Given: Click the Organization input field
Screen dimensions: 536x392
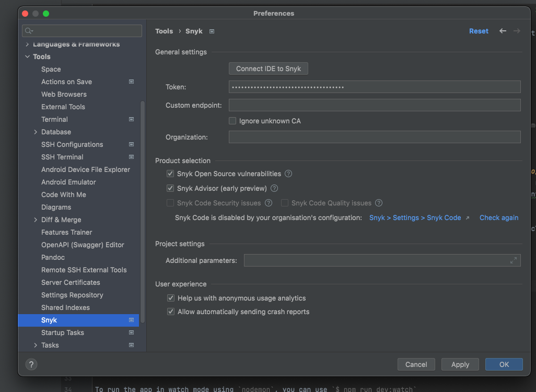Looking at the screenshot, I should [375, 137].
